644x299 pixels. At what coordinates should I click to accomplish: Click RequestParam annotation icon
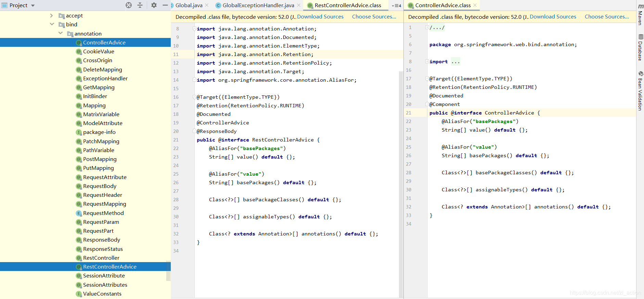point(79,222)
